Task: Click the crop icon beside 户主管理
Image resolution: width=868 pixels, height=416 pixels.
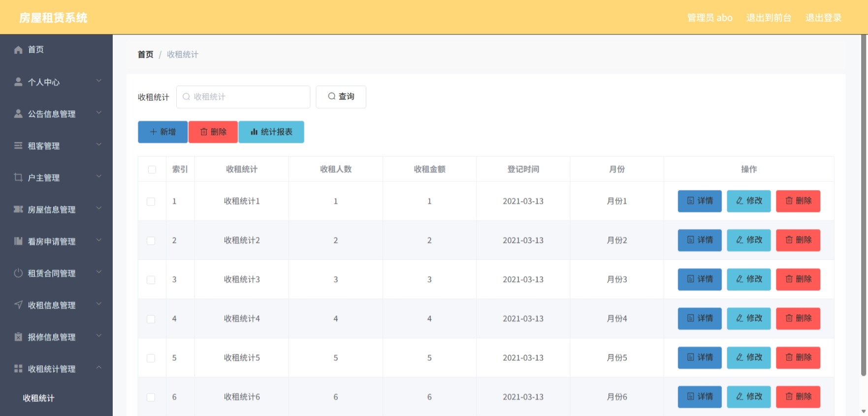Action: [18, 177]
